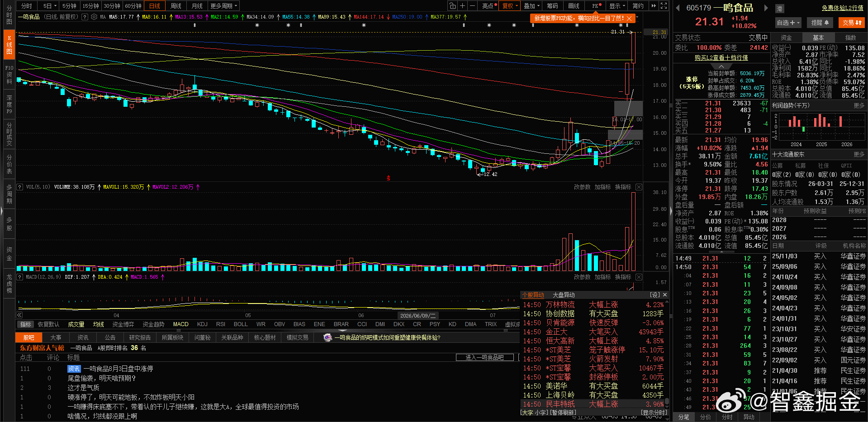The image size is (868, 422).
Task: Select 60分钟 period tab
Action: click(x=133, y=6)
